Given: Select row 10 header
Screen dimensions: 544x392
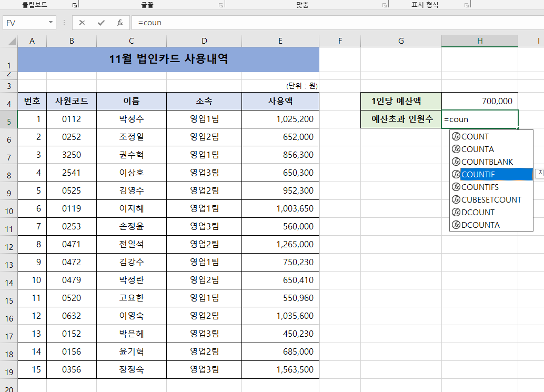Looking at the screenshot, I should tap(8, 209).
